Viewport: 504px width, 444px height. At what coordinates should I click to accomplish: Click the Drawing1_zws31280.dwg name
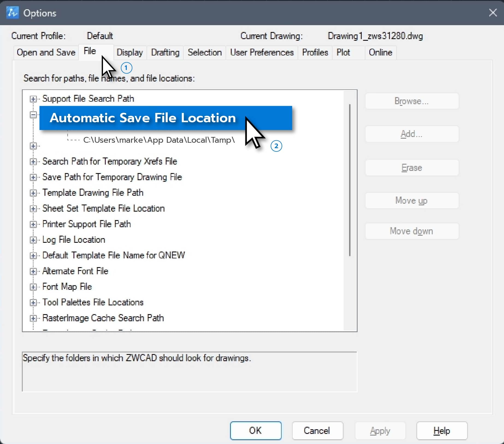click(x=375, y=36)
